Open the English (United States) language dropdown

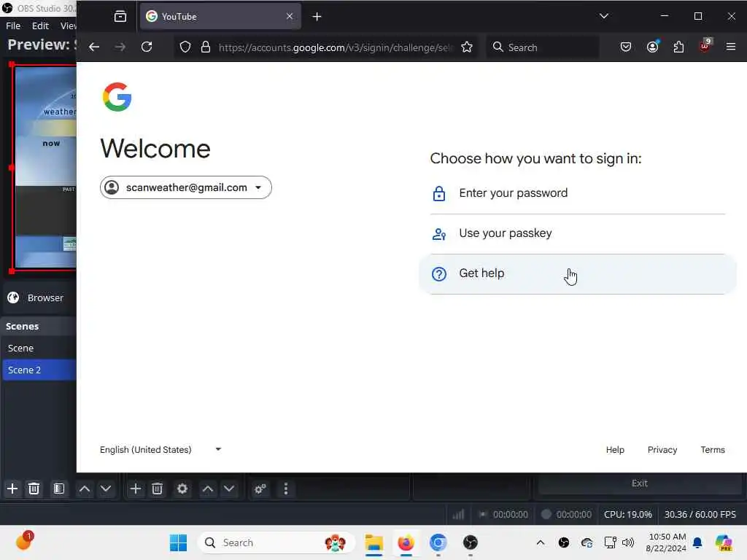click(x=160, y=449)
